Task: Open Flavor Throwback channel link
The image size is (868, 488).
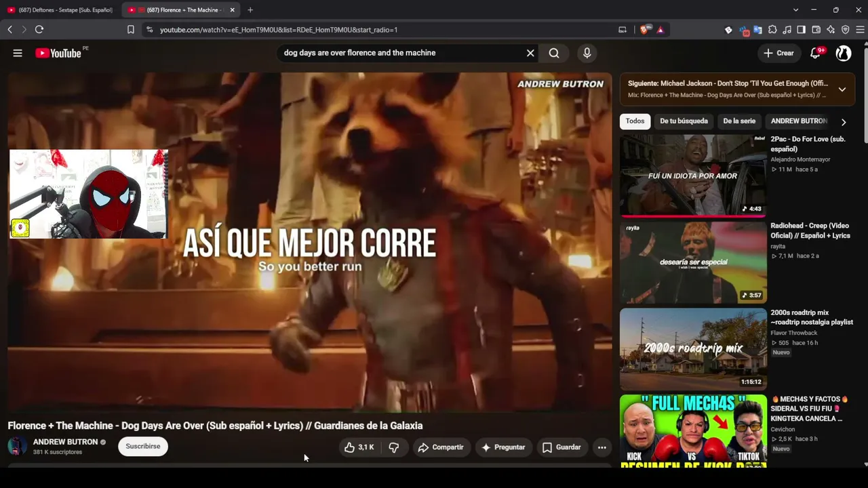Action: (794, 333)
